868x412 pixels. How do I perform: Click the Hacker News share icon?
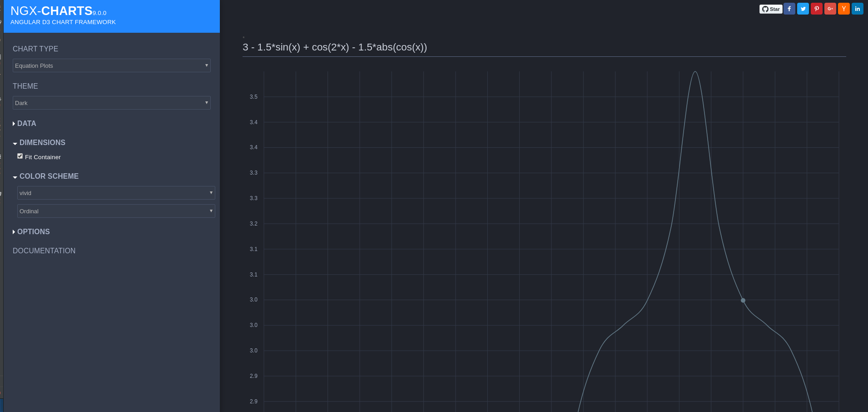click(x=844, y=8)
